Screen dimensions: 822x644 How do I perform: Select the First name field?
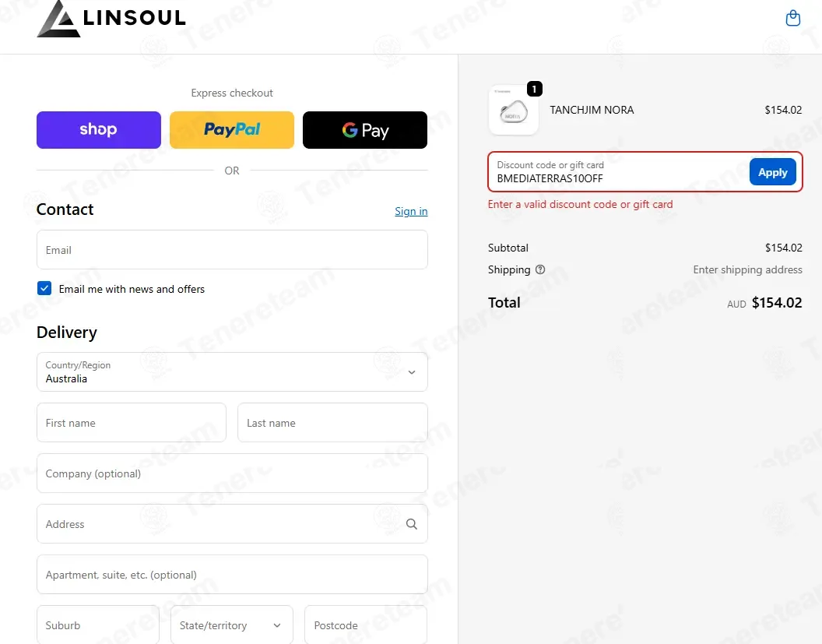tap(132, 423)
